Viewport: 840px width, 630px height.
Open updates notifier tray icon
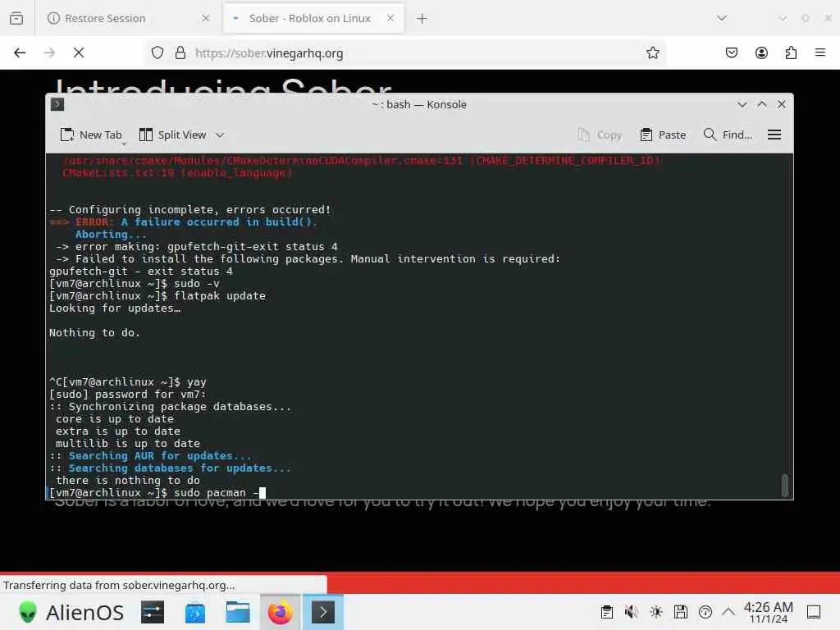point(705,612)
